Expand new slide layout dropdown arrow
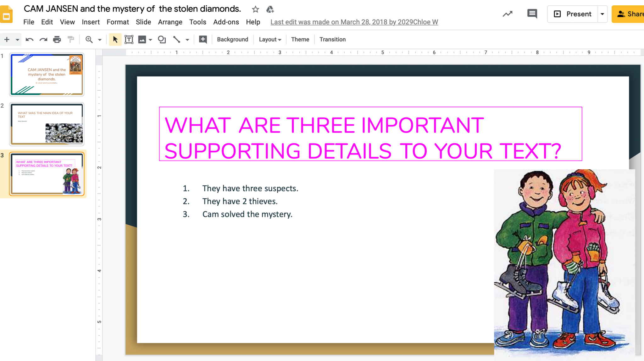Image resolution: width=644 pixels, height=361 pixels. (17, 40)
